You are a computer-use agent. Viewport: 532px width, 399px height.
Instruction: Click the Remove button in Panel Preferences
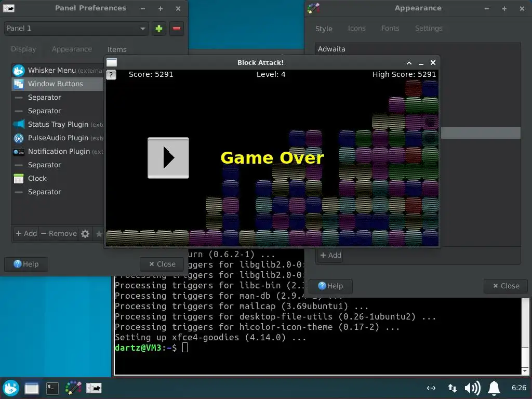(59, 233)
